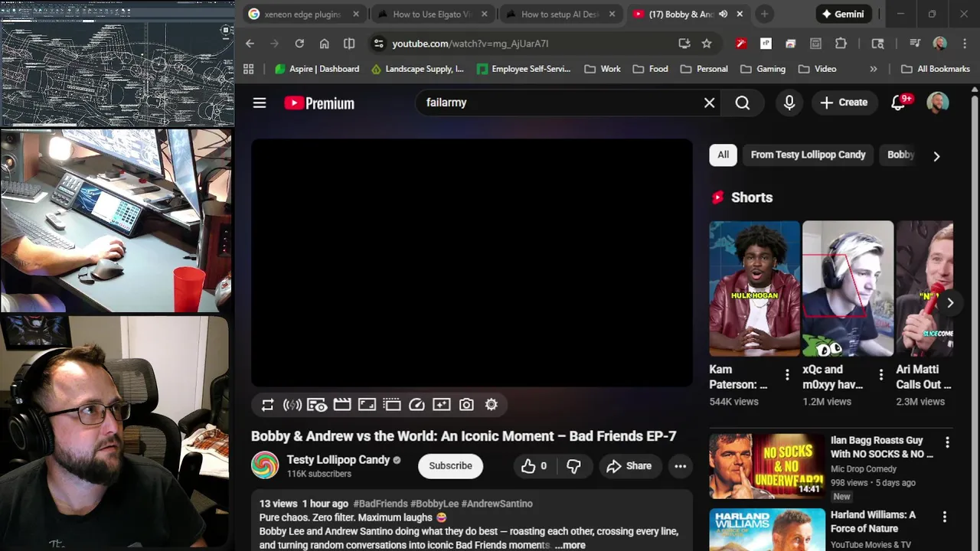Run search with the magnifier button
Image resolution: width=980 pixels, height=551 pixels.
(743, 103)
